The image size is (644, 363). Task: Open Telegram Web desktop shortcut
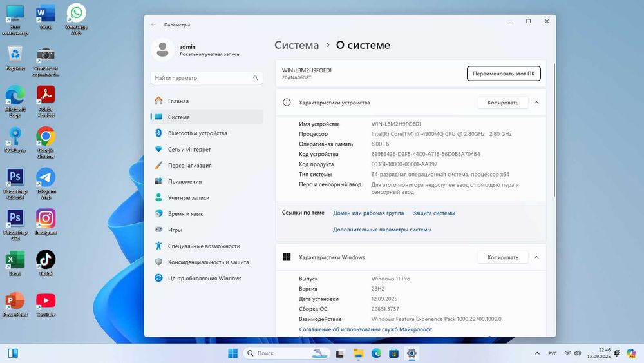pos(46,184)
